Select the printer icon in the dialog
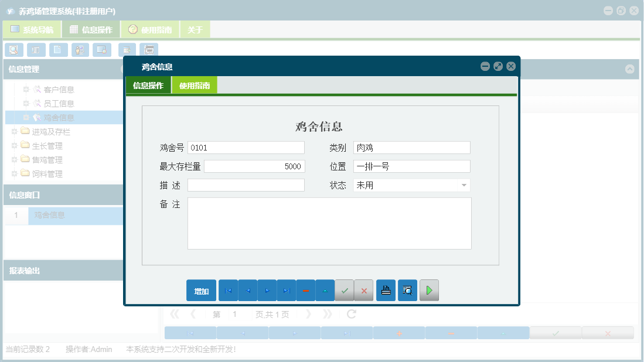644x362 pixels. point(386,290)
